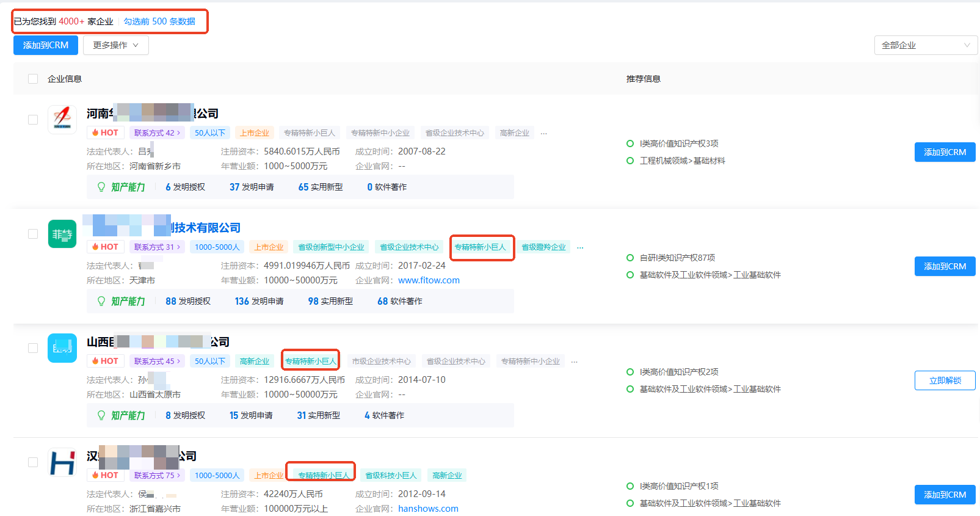Click the blue logo of the Shanxi company
The width and height of the screenshot is (980, 516).
62,348
